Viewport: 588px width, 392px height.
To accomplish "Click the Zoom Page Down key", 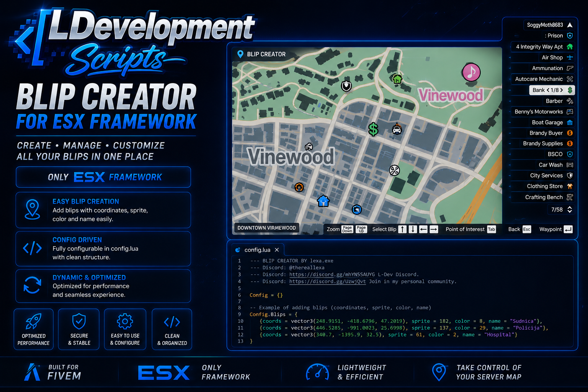I will coord(347,229).
